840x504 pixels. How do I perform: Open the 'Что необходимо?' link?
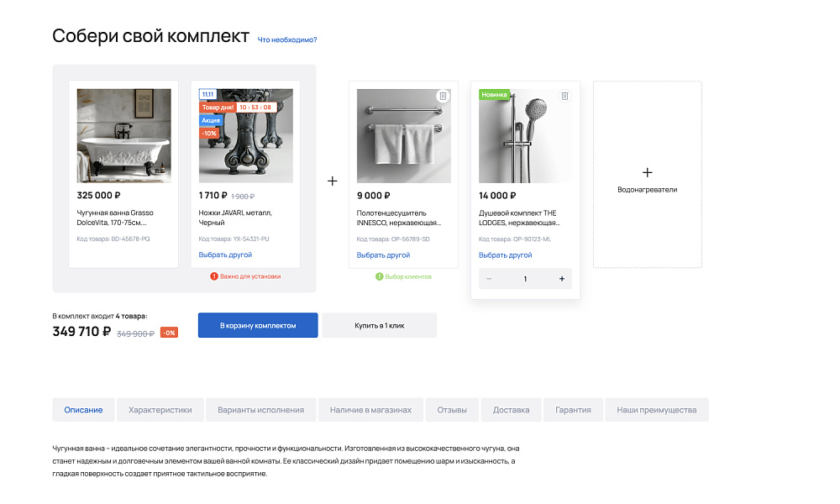coord(287,38)
